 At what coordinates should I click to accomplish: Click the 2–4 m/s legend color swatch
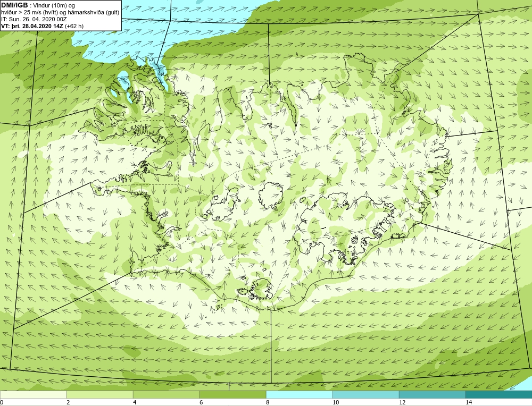[x=100, y=394]
